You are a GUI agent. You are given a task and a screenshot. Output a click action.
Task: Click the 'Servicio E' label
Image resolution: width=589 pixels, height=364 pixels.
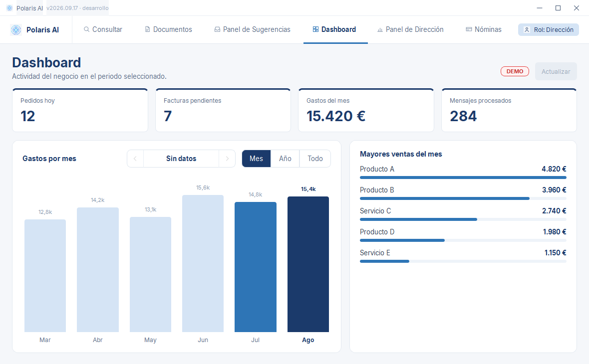(x=375, y=253)
